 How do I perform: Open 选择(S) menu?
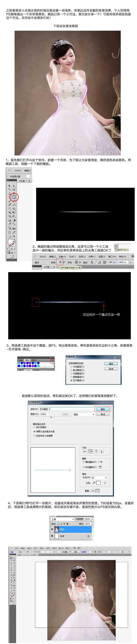82,257
